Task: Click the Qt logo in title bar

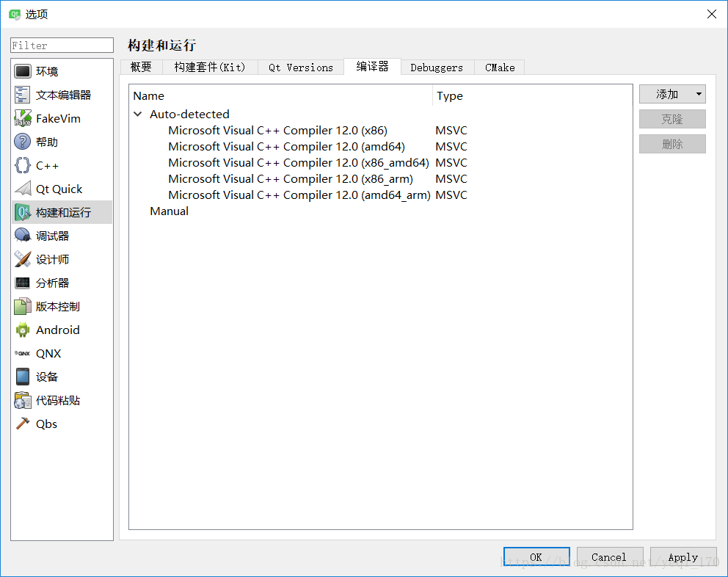Action: pos(15,15)
